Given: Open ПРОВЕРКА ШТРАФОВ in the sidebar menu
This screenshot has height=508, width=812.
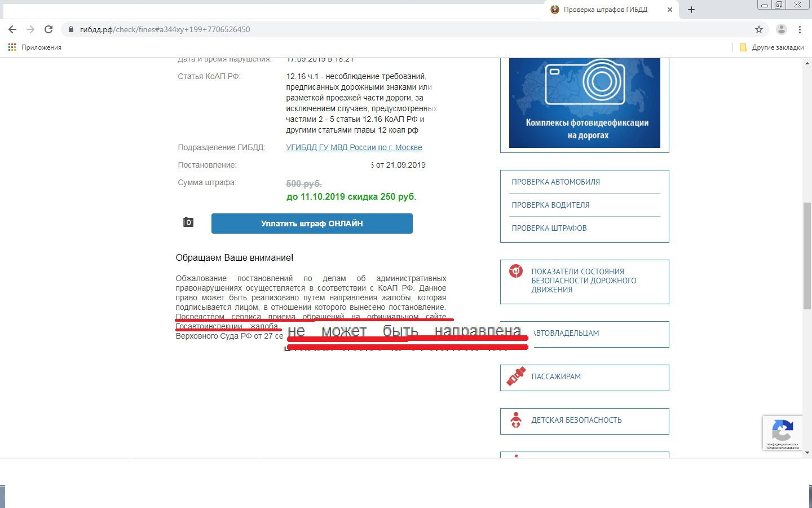Looking at the screenshot, I should [x=549, y=228].
